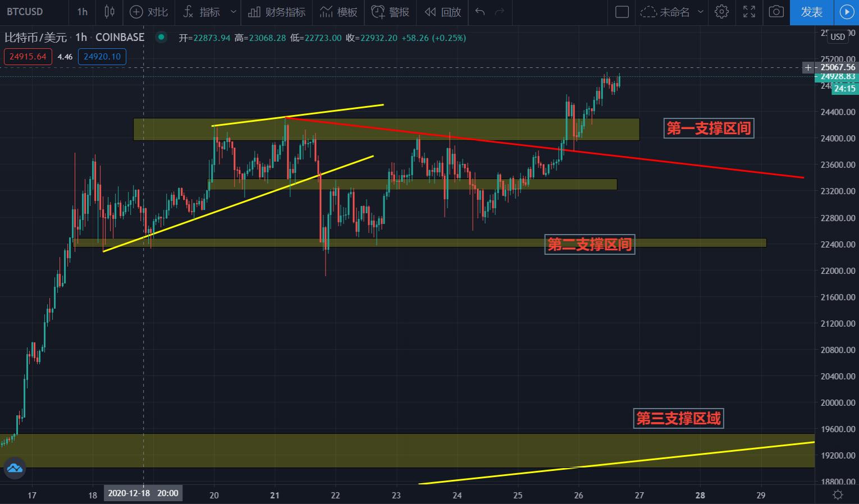Click the 25067.56 crosshair price label
This screenshot has height=504, width=859.
pyautogui.click(x=838, y=67)
